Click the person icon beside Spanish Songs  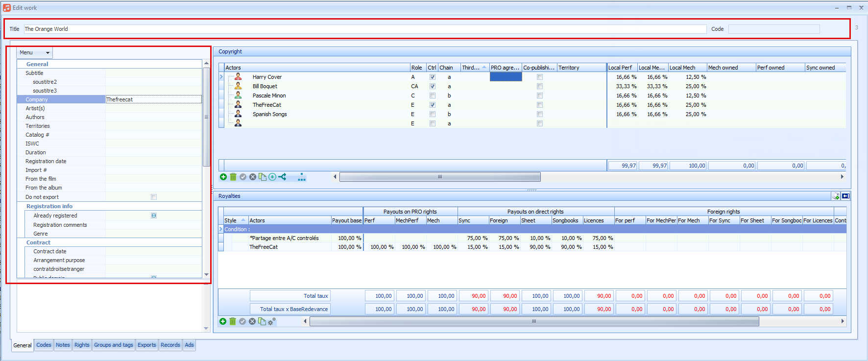tap(238, 114)
